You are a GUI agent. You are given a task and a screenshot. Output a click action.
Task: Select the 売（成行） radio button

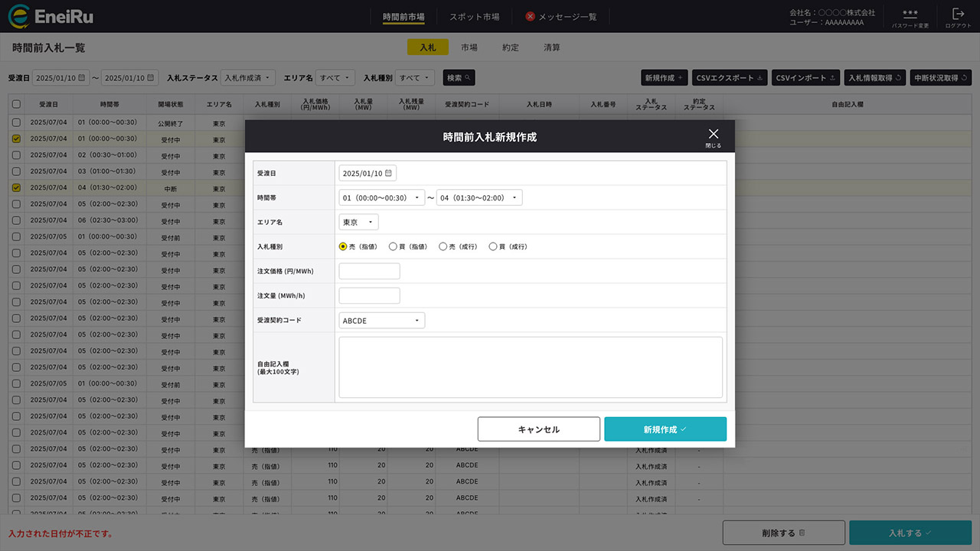443,247
